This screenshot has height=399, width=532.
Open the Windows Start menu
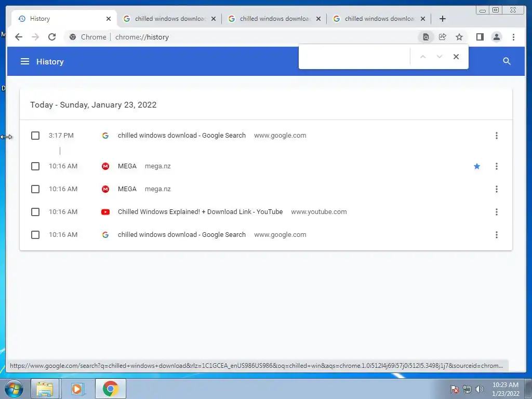point(14,389)
